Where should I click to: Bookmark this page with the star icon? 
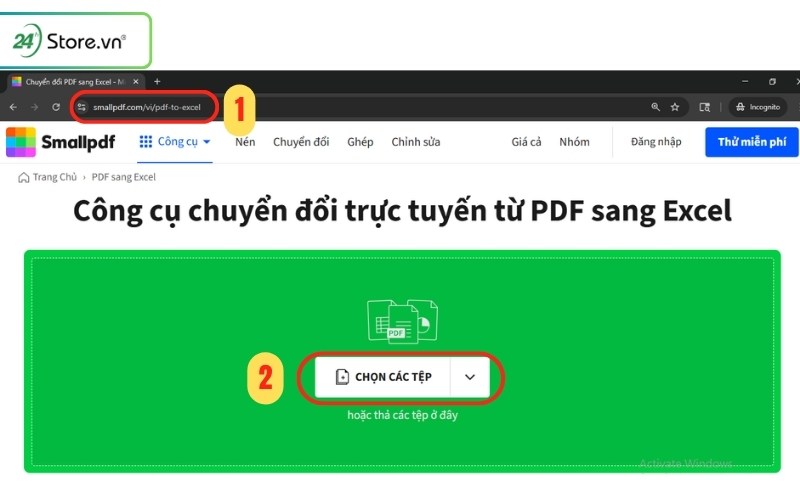point(675,107)
